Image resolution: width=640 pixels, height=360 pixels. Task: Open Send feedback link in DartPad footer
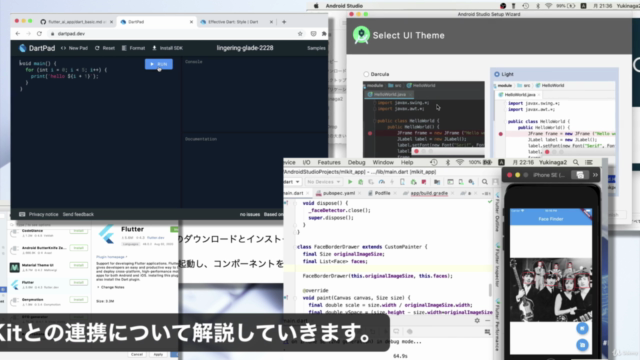[x=78, y=214]
